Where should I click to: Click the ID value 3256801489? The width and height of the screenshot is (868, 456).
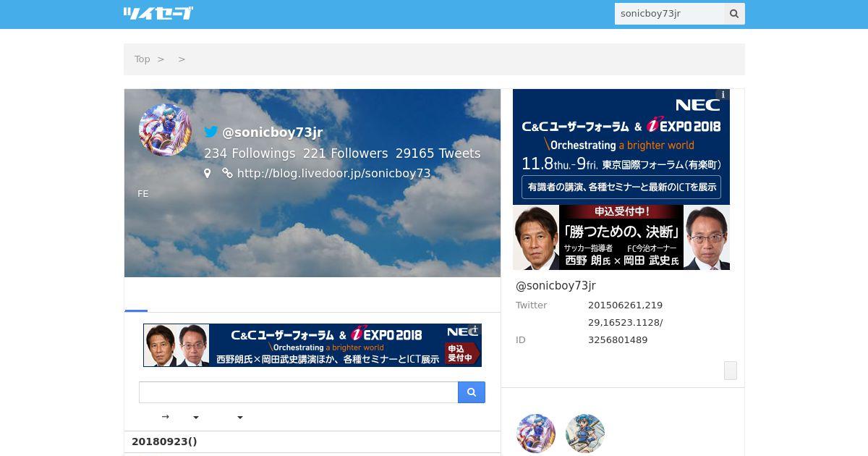coord(618,340)
